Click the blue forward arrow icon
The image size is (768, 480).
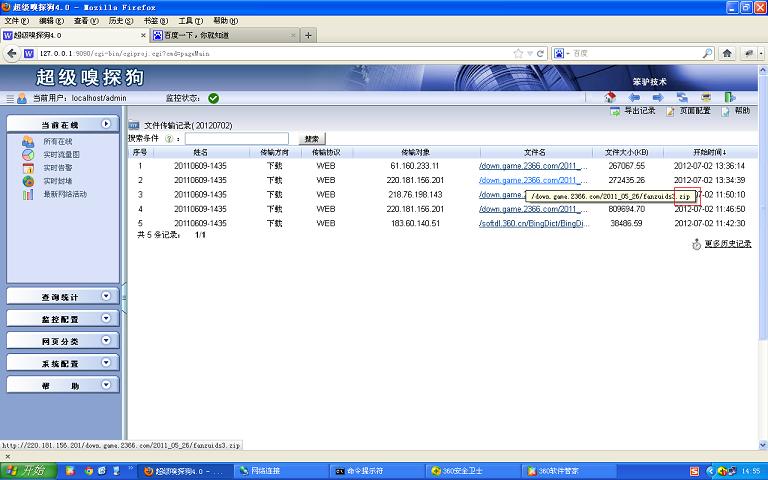point(658,97)
